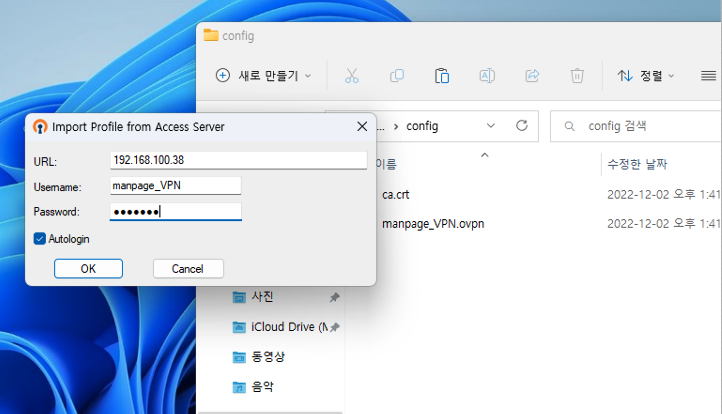Toggle the Autologin checkbox

point(40,239)
